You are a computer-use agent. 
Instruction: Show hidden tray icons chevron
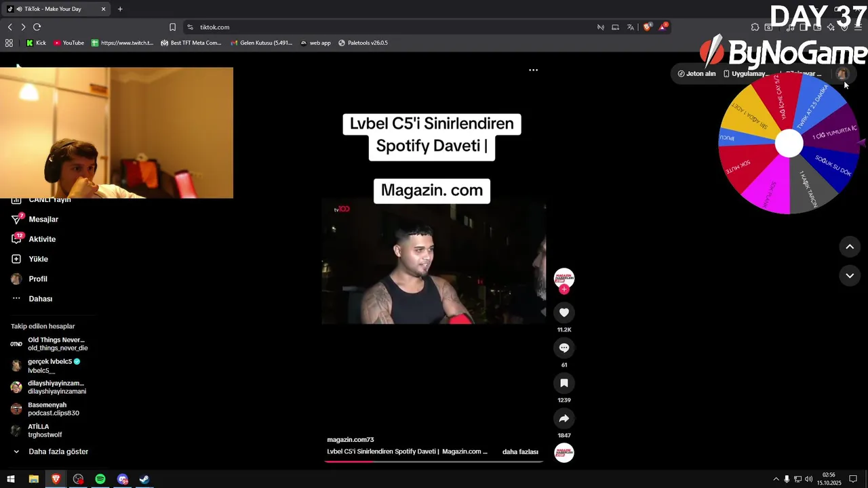tap(776, 479)
